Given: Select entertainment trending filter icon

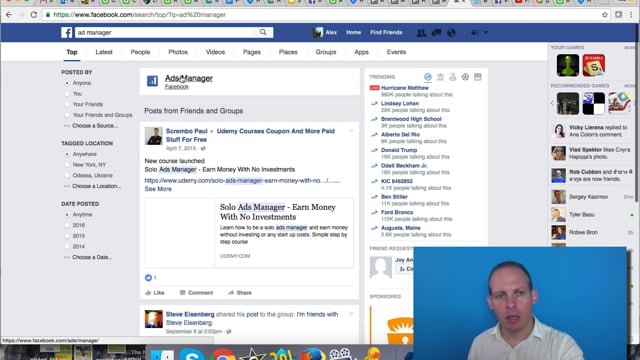Looking at the screenshot, I should (478, 77).
